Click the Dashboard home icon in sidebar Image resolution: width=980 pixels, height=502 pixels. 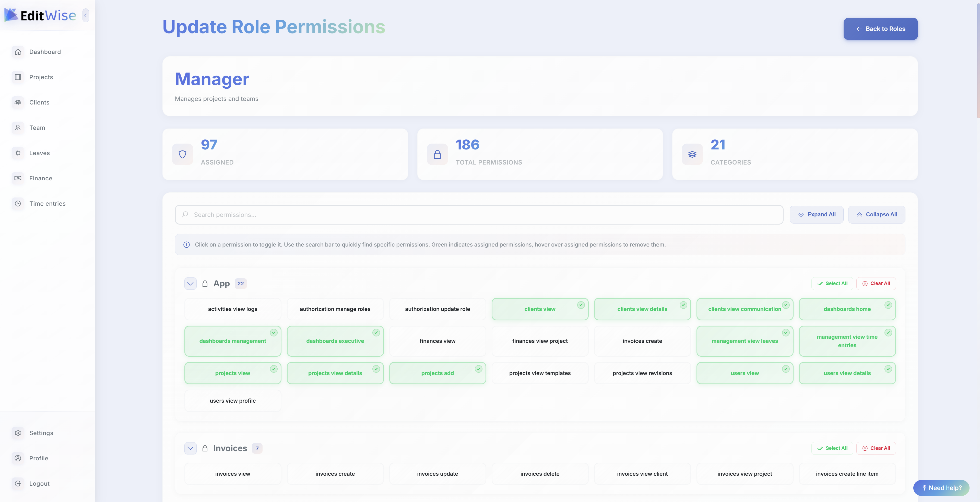click(x=18, y=52)
